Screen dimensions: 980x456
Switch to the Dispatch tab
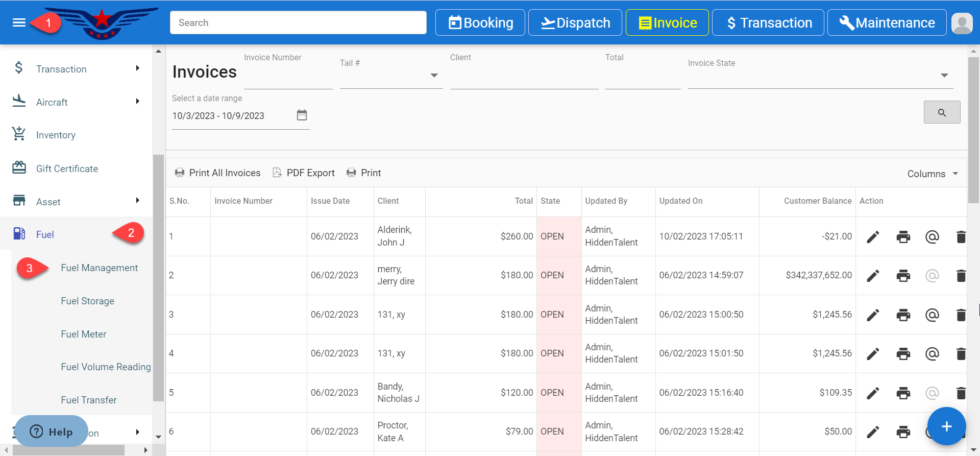pos(575,23)
